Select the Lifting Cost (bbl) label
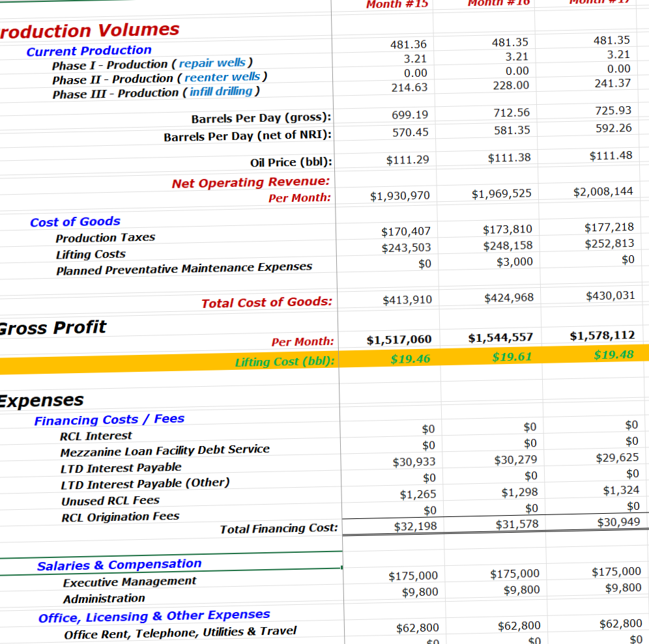 click(x=285, y=361)
